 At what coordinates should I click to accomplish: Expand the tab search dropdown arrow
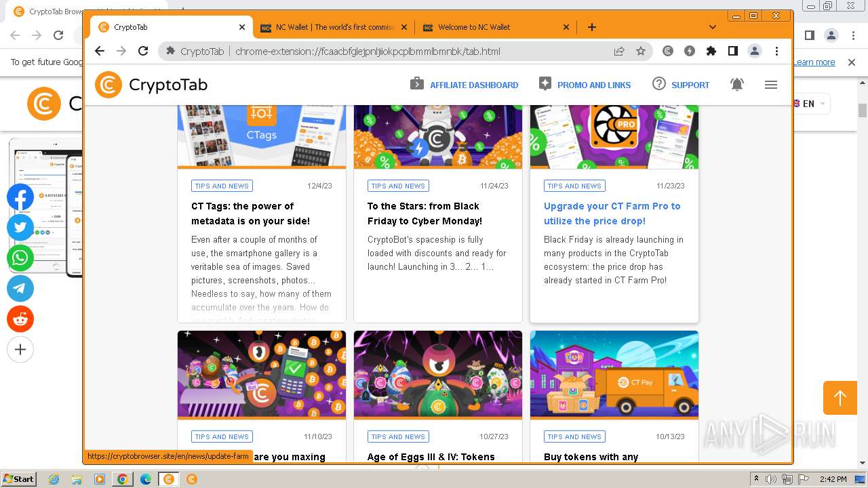click(x=712, y=27)
